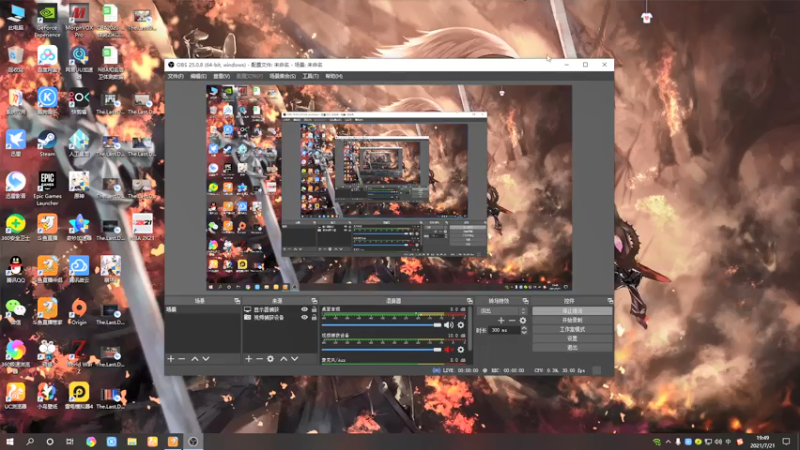This screenshot has height=450, width=800.
Task: Click the audio mixer vertical scrollbar
Action: point(469,330)
